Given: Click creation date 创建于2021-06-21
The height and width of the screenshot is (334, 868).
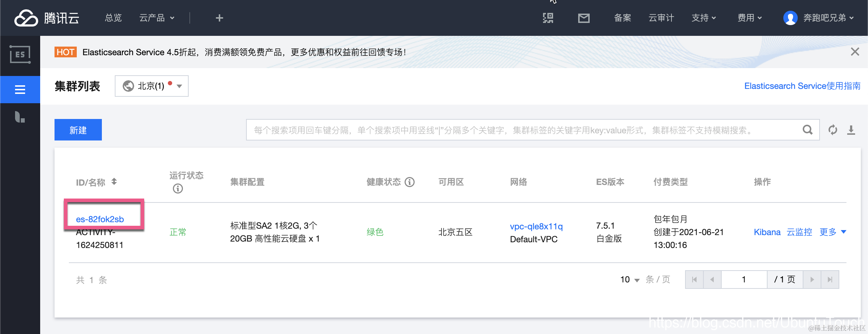Looking at the screenshot, I should [689, 232].
